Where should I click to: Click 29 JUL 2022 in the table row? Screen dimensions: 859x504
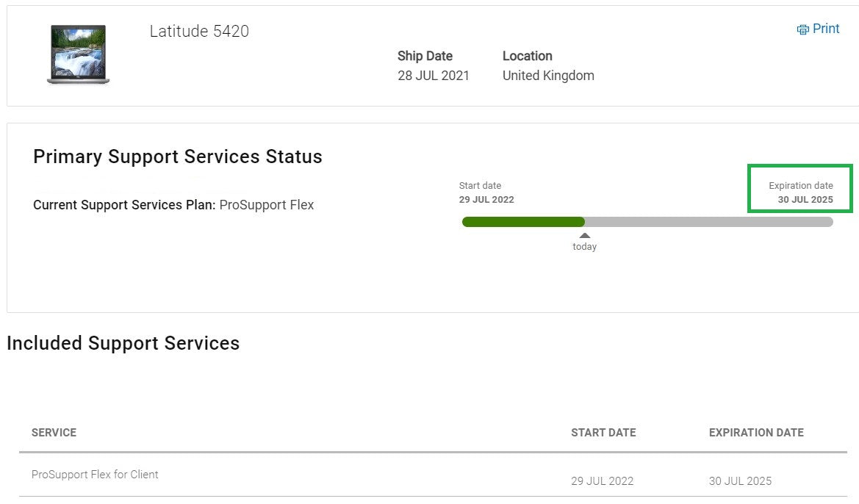tap(602, 481)
